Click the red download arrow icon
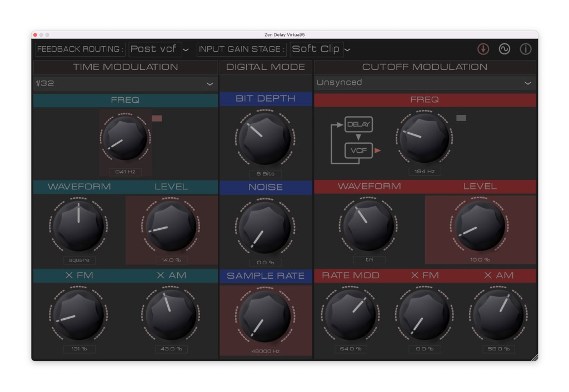Image resolution: width=569 pixels, height=392 pixels. coord(483,49)
